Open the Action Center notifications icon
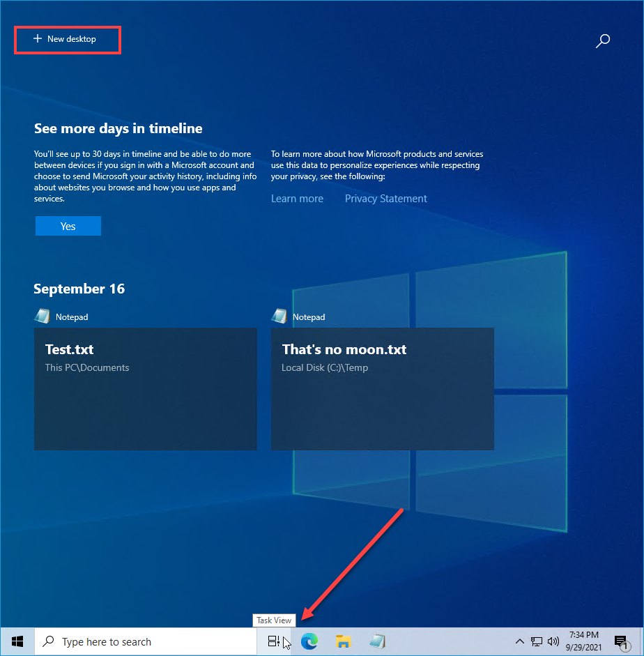This screenshot has height=656, width=644. [622, 642]
